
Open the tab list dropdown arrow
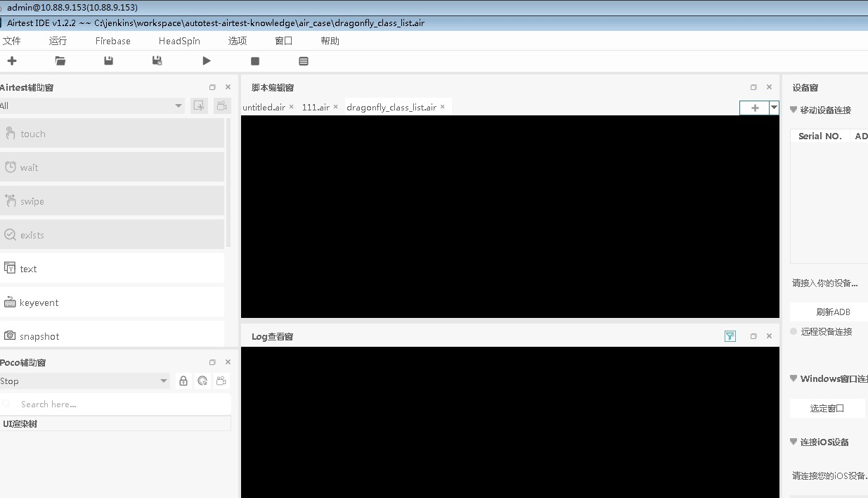(x=774, y=108)
